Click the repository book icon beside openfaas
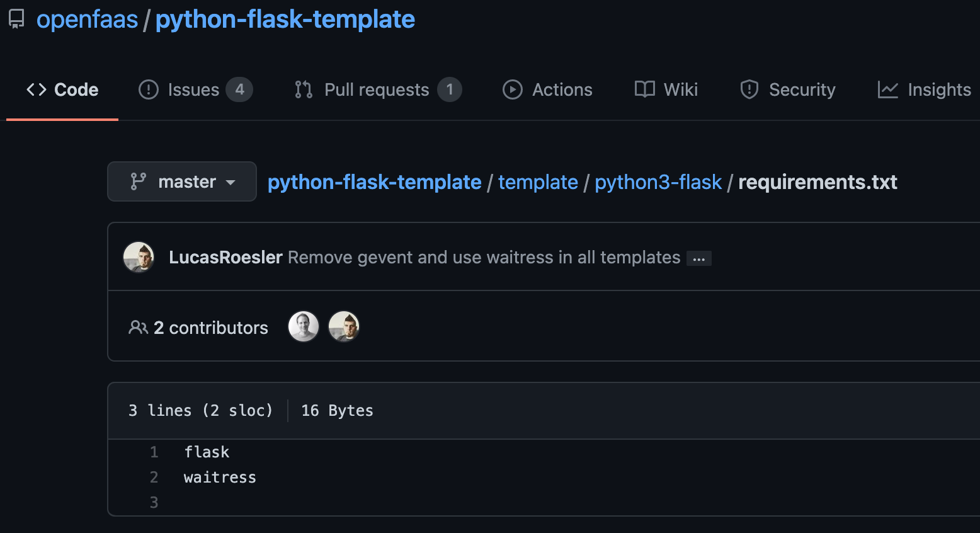The width and height of the screenshot is (980, 533). [16, 20]
